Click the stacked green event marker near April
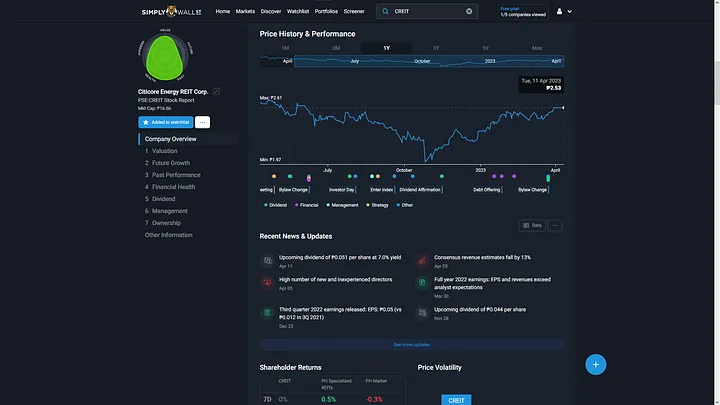This screenshot has height=405, width=720. tap(548, 178)
